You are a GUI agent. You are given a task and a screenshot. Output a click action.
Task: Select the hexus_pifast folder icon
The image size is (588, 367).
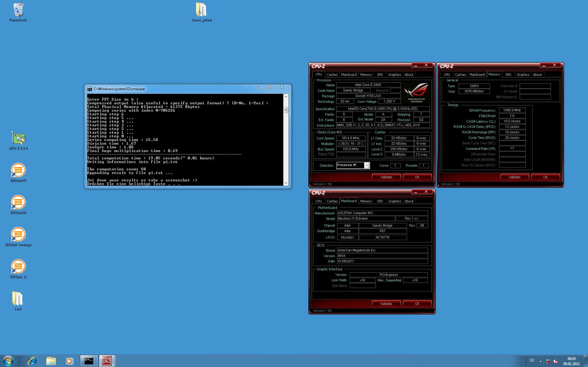point(202,12)
